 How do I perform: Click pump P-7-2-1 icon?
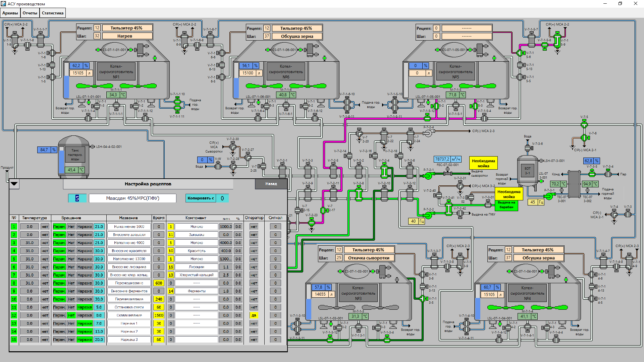pyautogui.click(x=428, y=175)
